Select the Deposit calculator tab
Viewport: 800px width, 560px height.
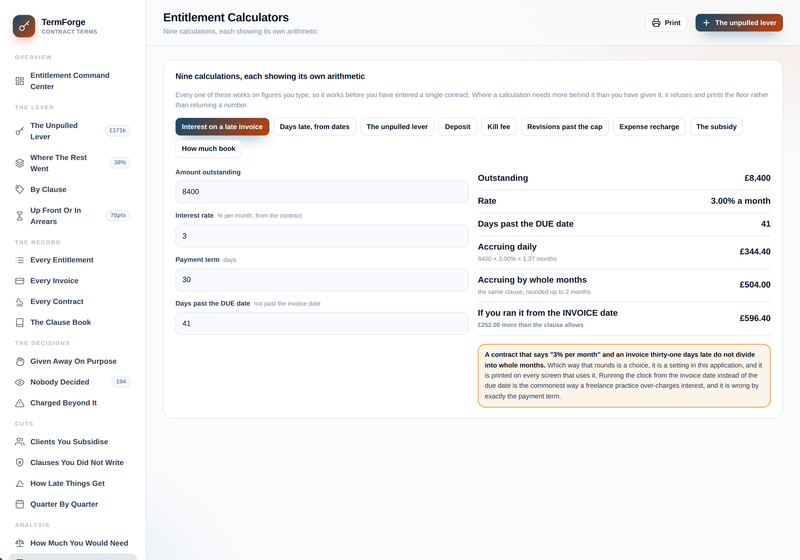[x=457, y=126]
